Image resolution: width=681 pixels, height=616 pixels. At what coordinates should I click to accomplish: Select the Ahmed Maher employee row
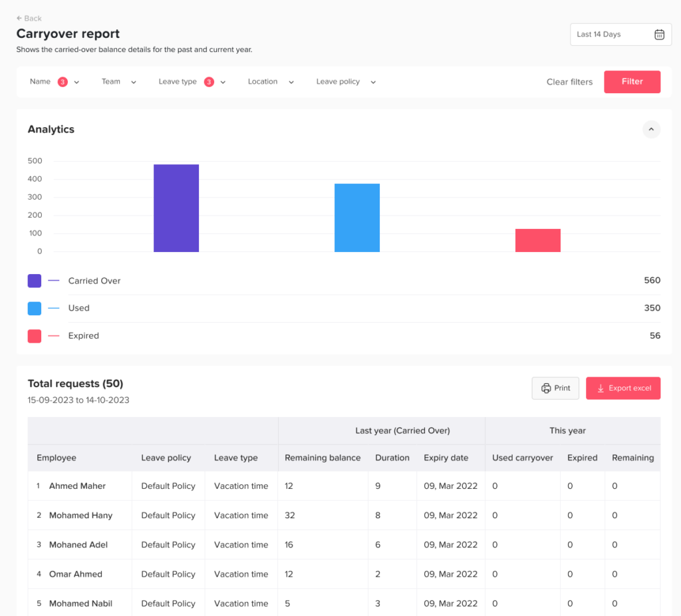click(x=77, y=486)
